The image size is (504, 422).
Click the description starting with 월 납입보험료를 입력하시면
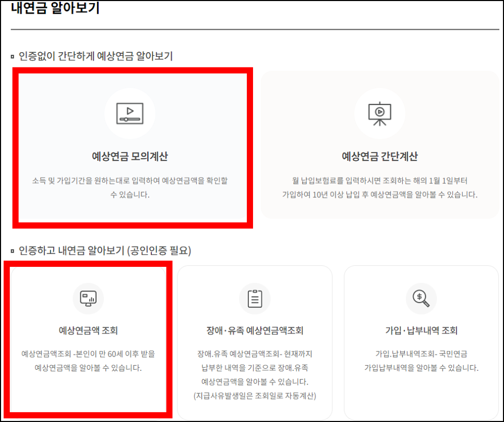[380, 187]
